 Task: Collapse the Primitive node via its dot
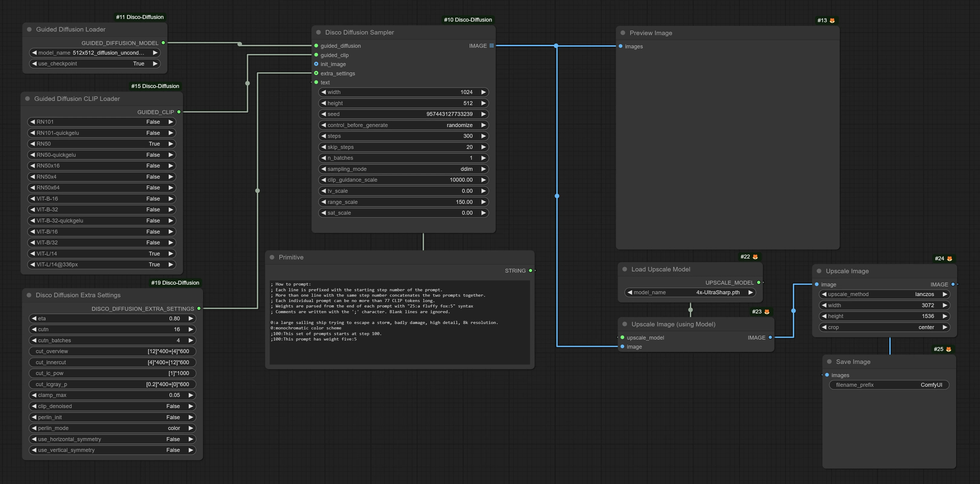click(272, 257)
